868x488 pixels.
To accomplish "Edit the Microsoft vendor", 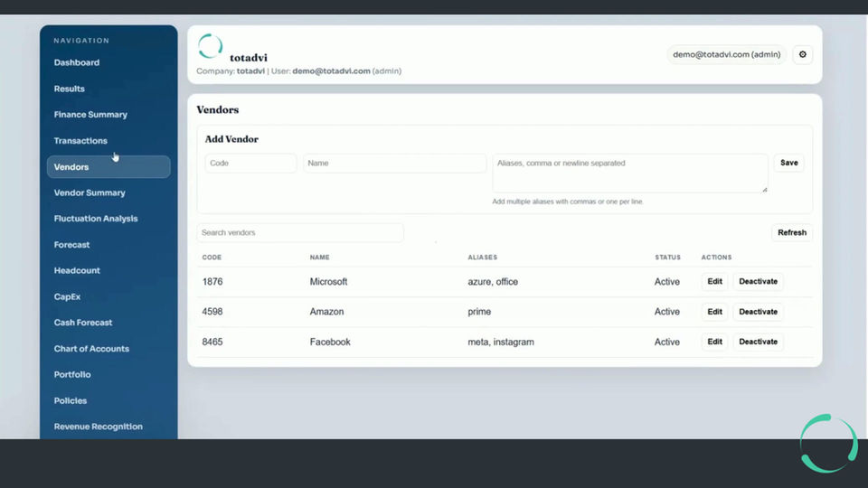I will point(714,282).
